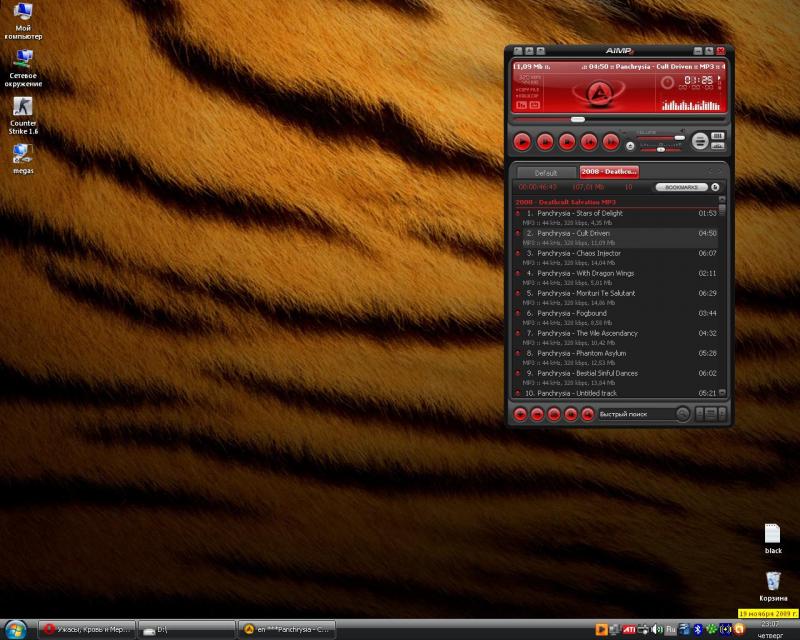800x640 pixels.
Task: Click the Bluetooth tray icon
Action: pos(697,630)
